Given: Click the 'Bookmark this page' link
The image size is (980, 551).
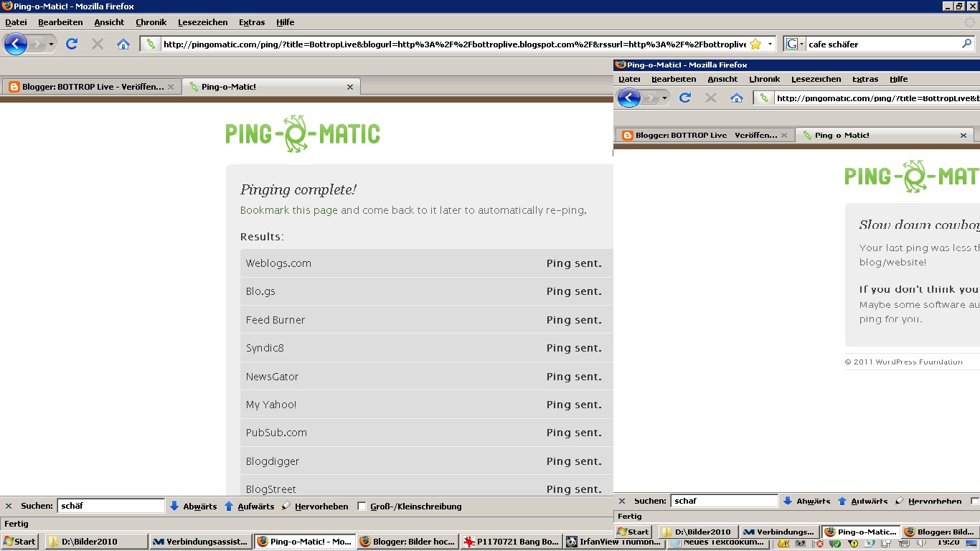Looking at the screenshot, I should [x=288, y=210].
